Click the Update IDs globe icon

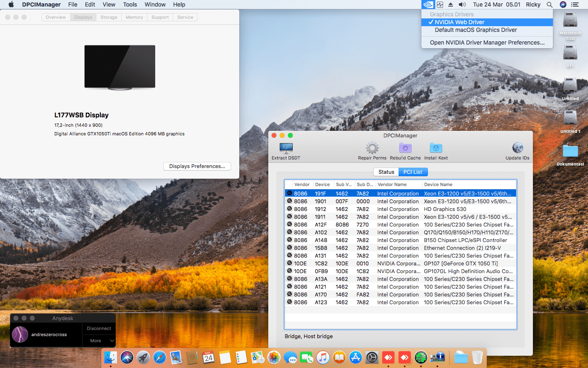tap(517, 148)
